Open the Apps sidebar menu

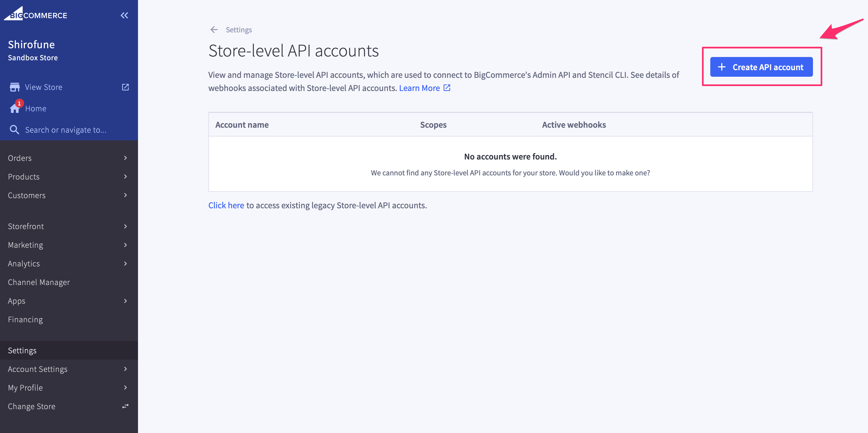coord(69,301)
